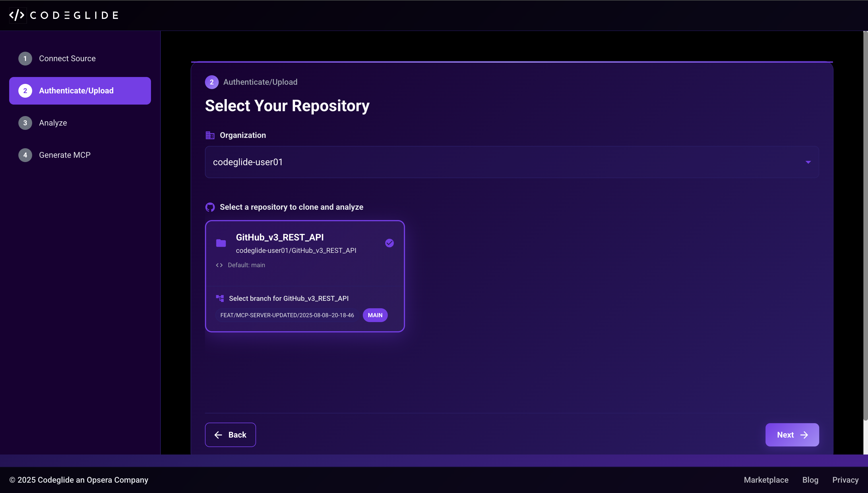This screenshot has height=493, width=868.
Task: Click the Organization building icon
Action: tap(210, 135)
